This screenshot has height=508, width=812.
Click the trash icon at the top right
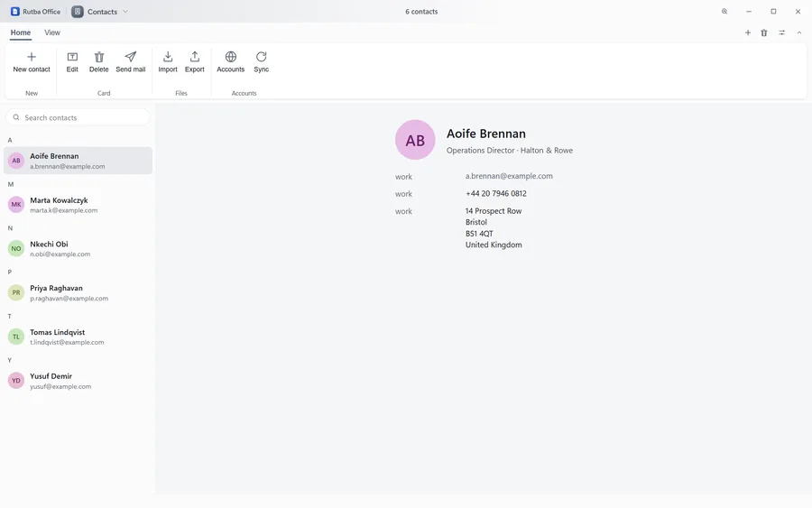764,32
